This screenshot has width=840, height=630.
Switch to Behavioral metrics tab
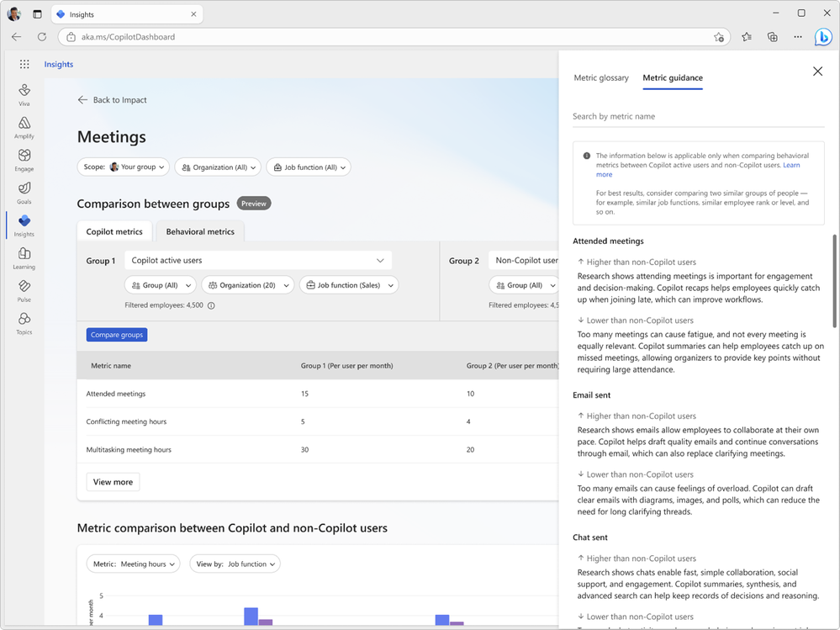(200, 231)
